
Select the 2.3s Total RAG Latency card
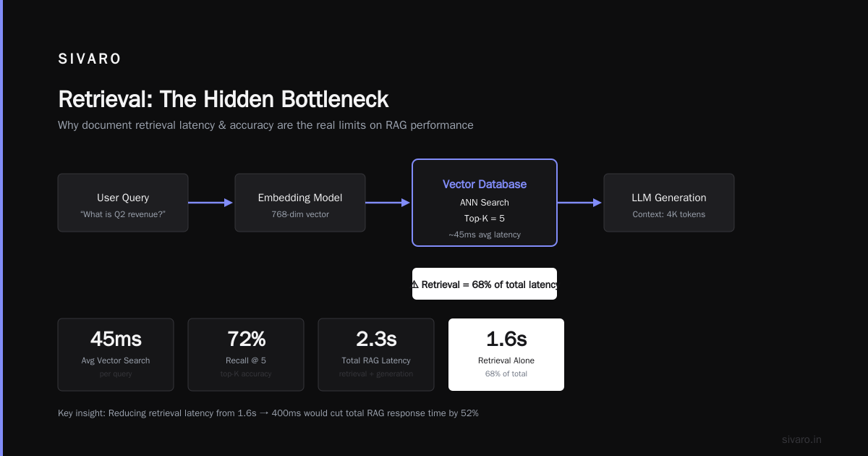tap(376, 355)
